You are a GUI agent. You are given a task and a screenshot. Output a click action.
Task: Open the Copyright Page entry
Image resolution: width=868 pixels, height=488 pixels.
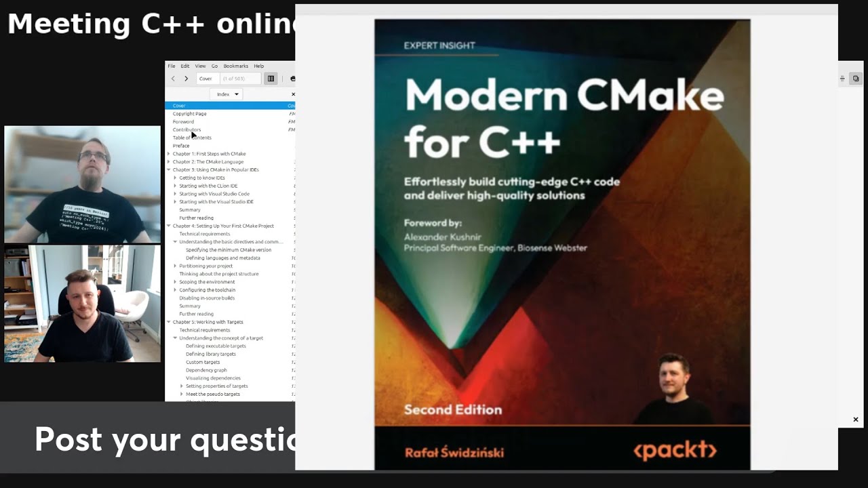[x=190, y=114]
